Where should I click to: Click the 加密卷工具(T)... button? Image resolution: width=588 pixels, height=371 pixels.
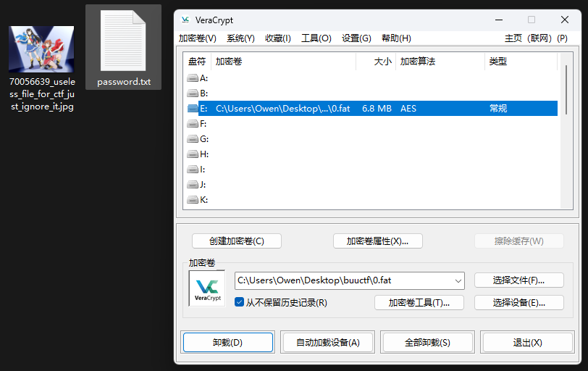point(419,303)
